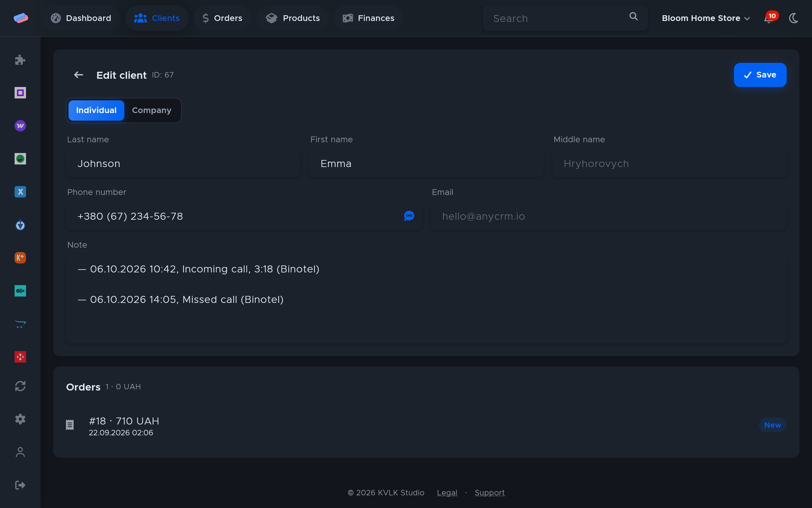Select the Individual client type

point(96,110)
